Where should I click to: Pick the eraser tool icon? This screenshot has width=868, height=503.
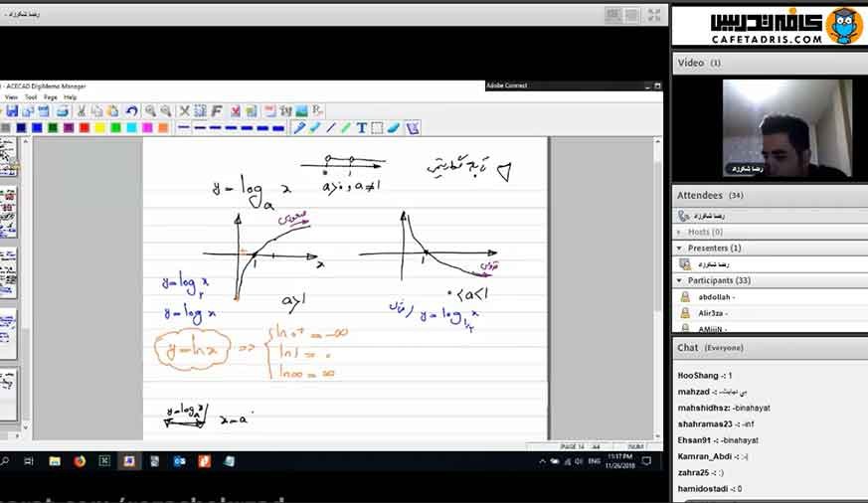click(394, 128)
